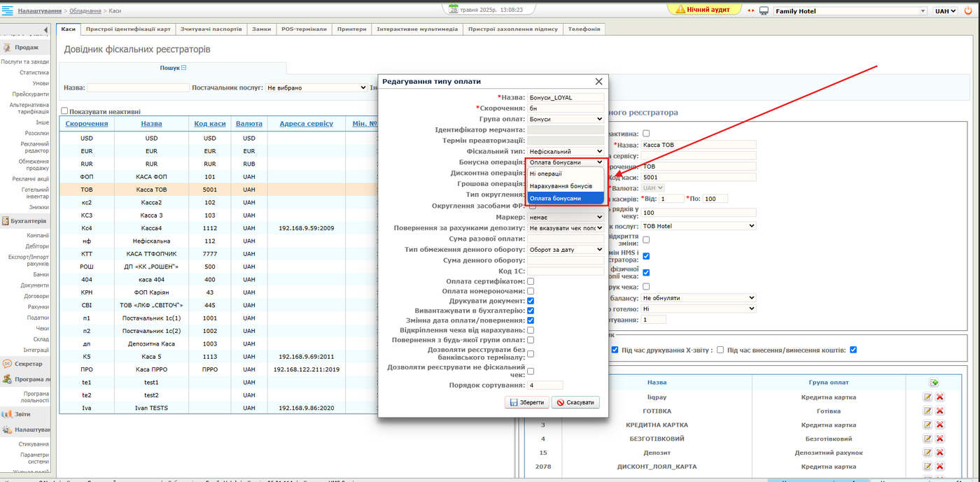Open the Група оплат dropdown
This screenshot has width=980, height=482.
(x=565, y=119)
